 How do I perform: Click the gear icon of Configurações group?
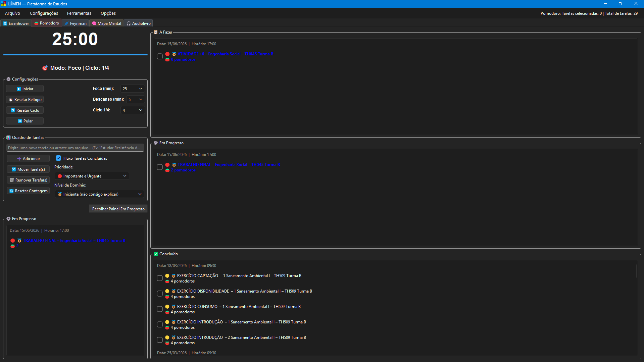pyautogui.click(x=8, y=79)
